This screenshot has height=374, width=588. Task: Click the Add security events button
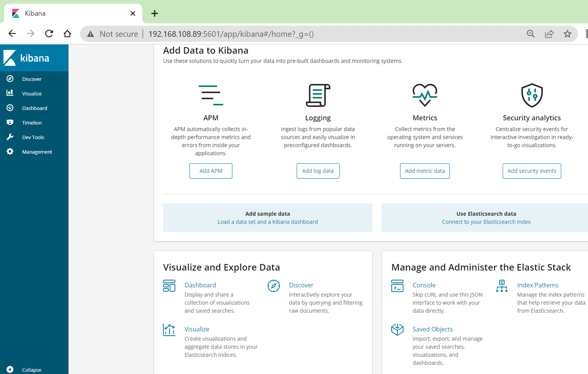[x=532, y=171]
